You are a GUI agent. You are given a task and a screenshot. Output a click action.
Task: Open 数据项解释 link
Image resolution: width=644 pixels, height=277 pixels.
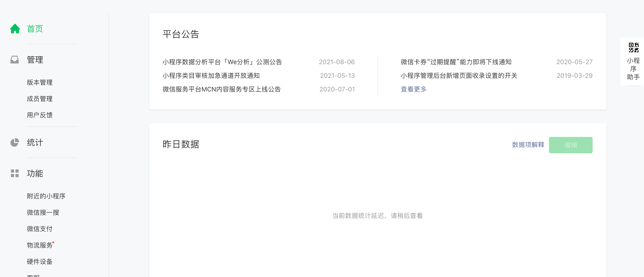(x=528, y=145)
